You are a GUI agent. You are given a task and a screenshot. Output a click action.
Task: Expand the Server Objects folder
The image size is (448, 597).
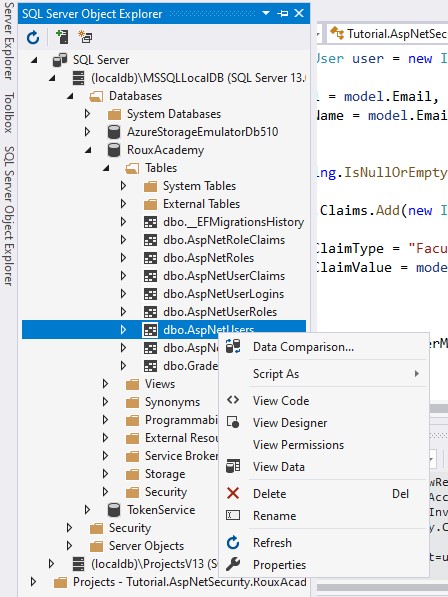[x=69, y=546]
